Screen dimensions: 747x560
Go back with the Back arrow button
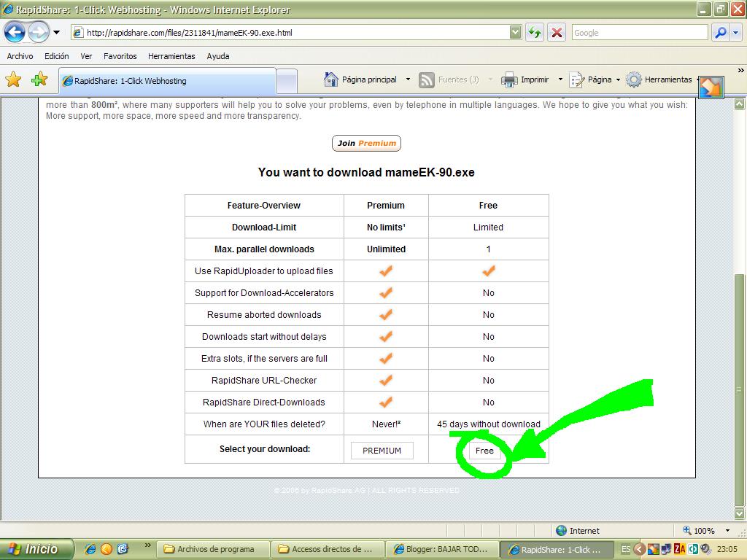click(x=15, y=32)
